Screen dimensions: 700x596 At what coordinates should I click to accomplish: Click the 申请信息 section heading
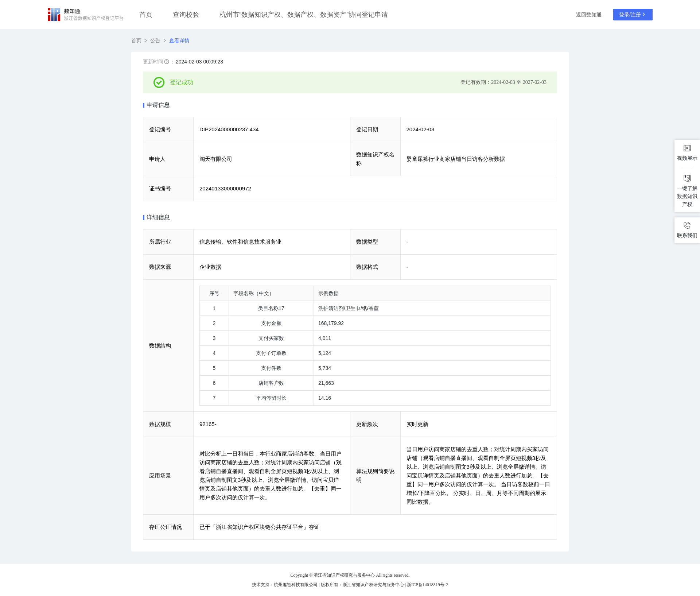coord(158,105)
